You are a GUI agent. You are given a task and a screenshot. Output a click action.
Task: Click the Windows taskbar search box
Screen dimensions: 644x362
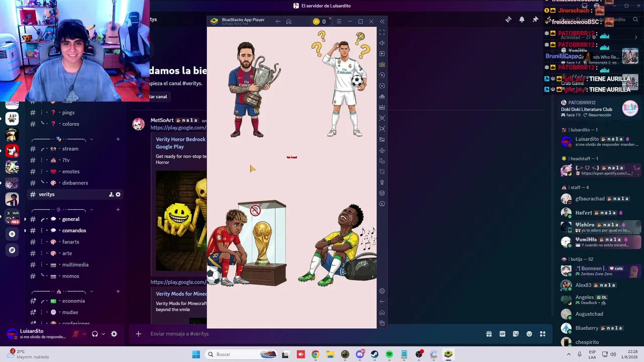[x=242, y=354]
